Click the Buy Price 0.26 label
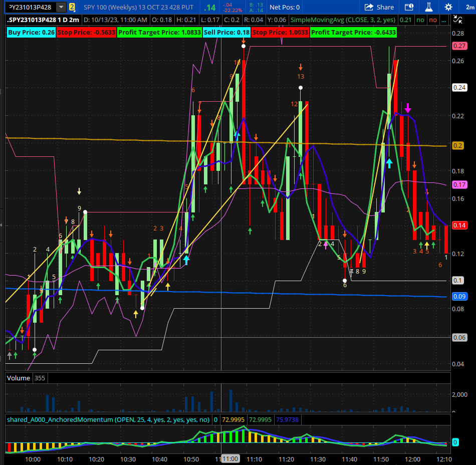The image size is (476, 465). 31,32
